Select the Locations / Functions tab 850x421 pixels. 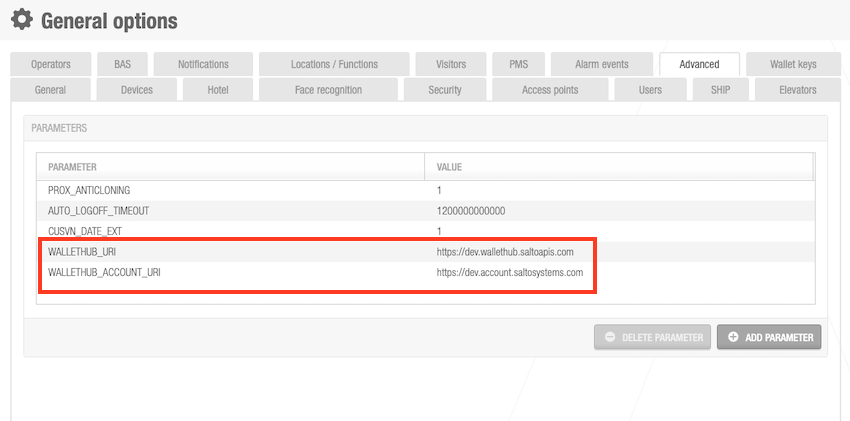(x=334, y=64)
